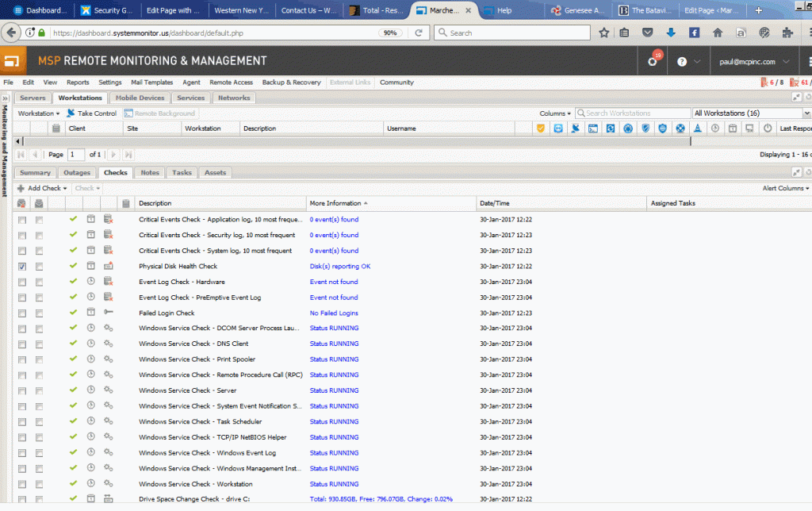
Task: Expand the help menu chevron
Action: tap(697, 62)
